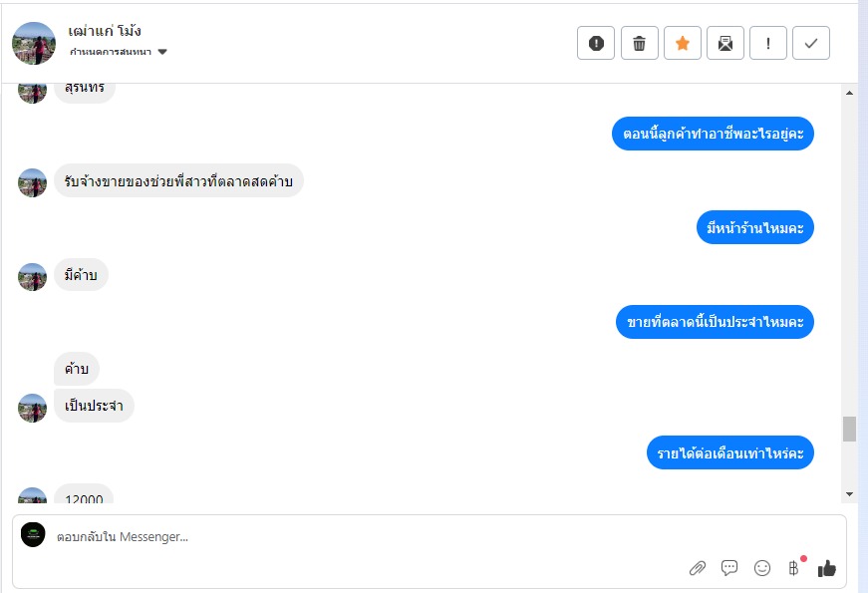This screenshot has height=593, width=868.
Task: Click the baht payment request icon
Action: [x=794, y=568]
